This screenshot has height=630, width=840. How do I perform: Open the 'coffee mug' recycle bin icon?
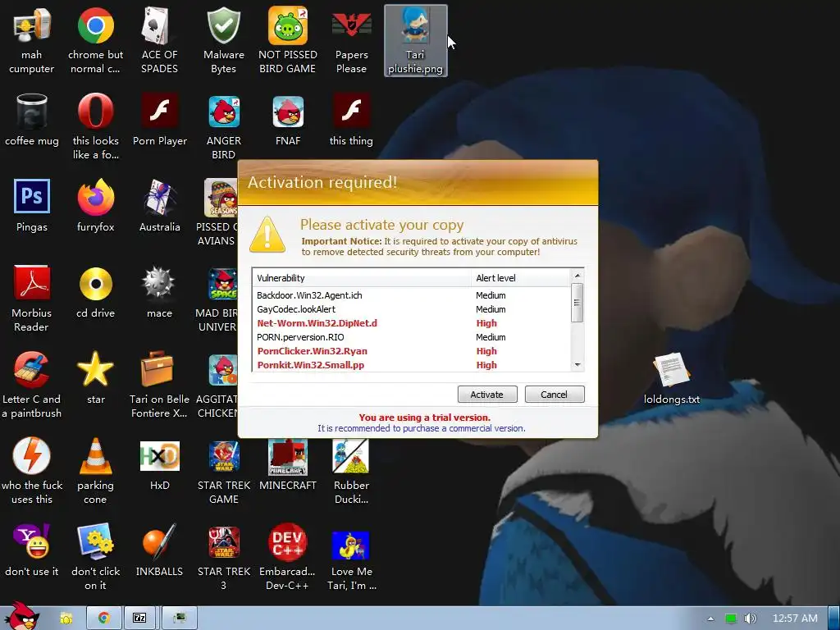(32, 120)
